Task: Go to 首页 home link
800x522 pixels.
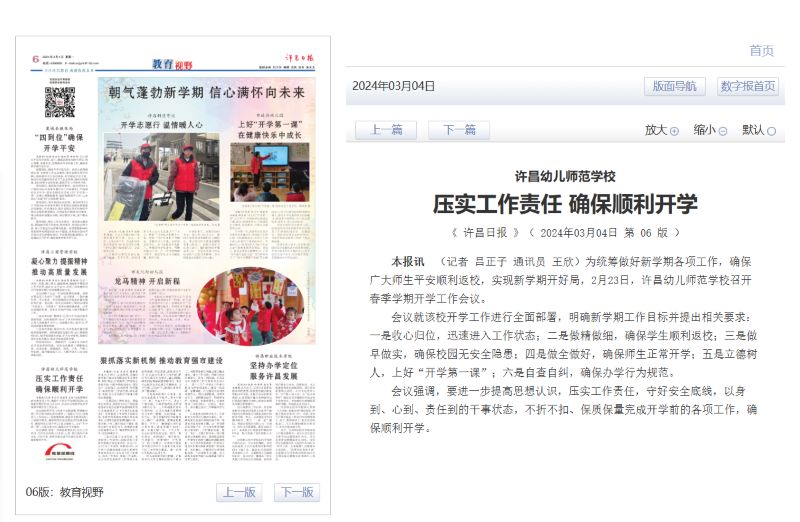Action: click(x=761, y=51)
